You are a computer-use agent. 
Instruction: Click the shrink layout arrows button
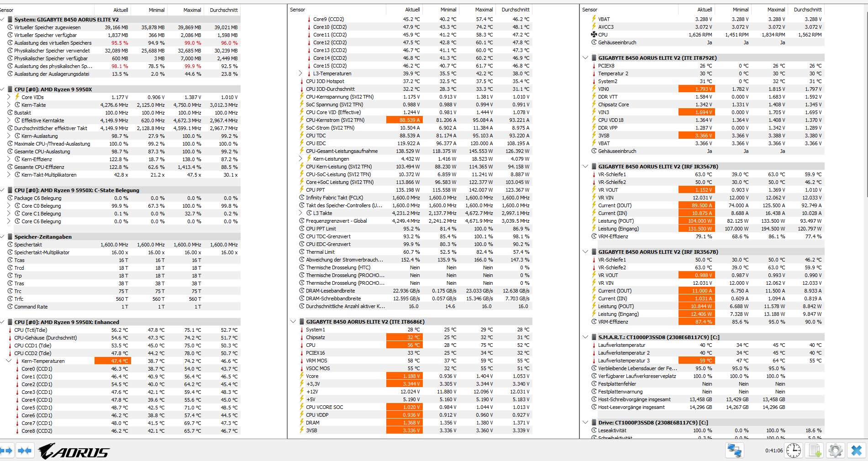pyautogui.click(x=25, y=451)
